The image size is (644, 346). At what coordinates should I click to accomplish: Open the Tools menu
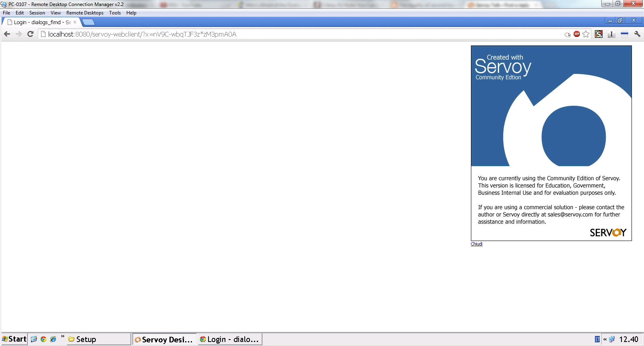click(115, 13)
